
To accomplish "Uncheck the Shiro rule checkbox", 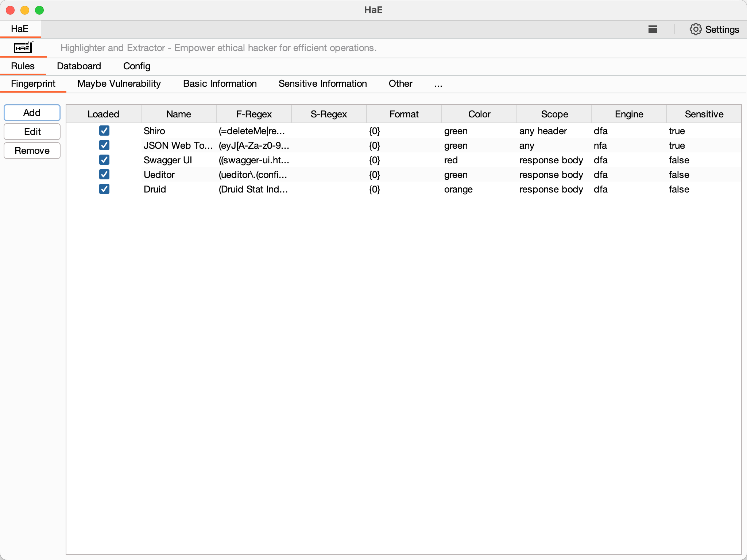I will 104,131.
